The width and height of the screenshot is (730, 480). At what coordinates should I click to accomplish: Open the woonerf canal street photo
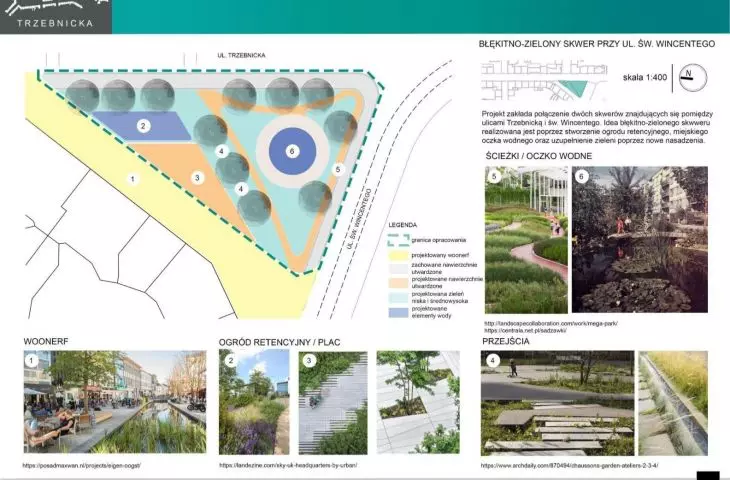115,402
